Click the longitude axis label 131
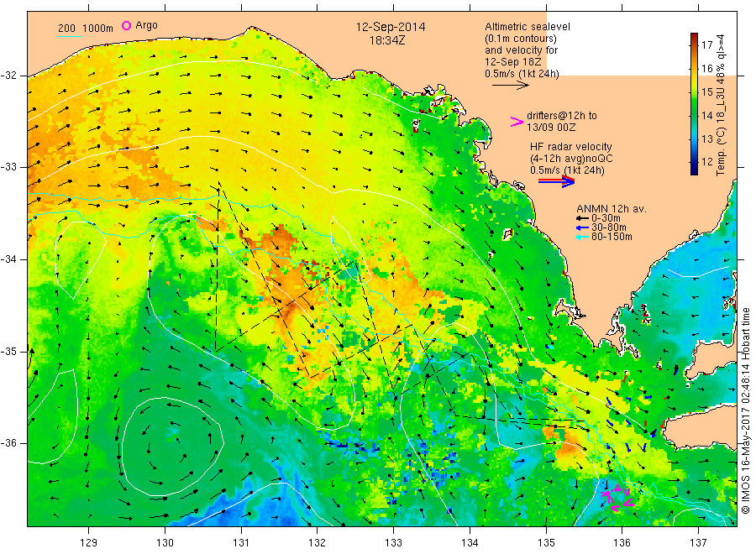Viewport: 756px width, 554px height. (x=241, y=542)
